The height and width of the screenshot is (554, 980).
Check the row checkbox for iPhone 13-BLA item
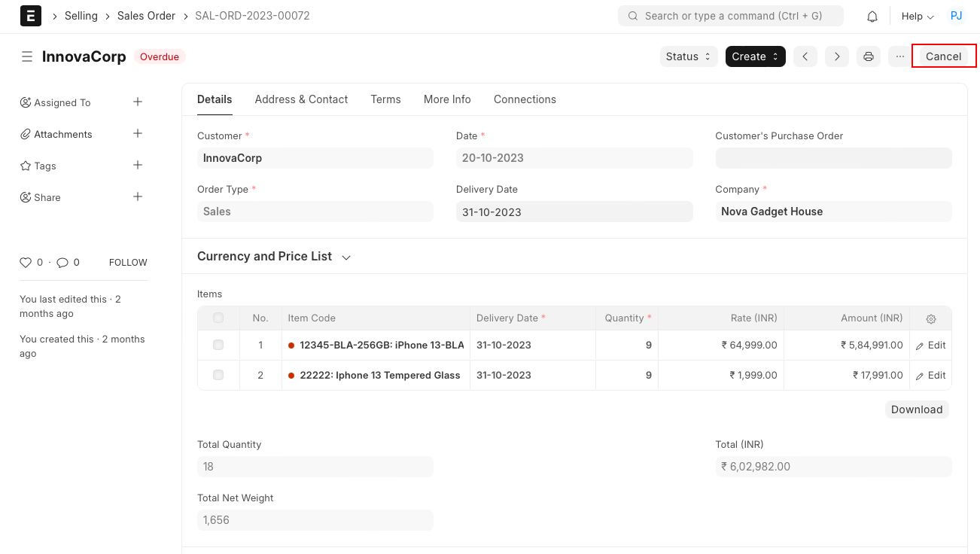(218, 345)
